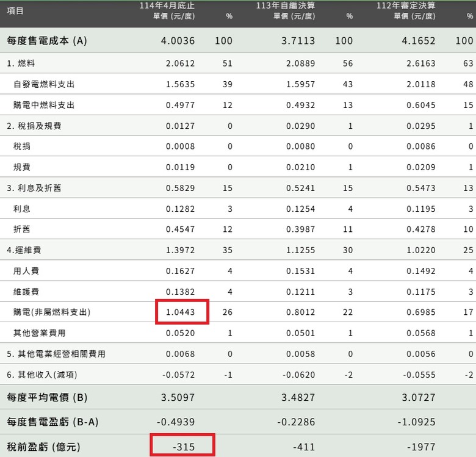Select value 0.1627
This screenshot has height=457, width=476.
[x=180, y=271]
